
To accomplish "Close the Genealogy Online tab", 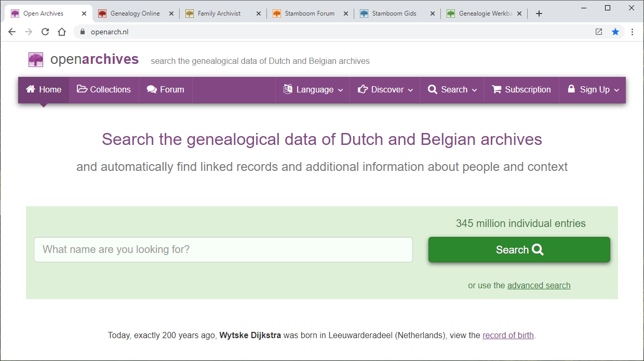I will (171, 14).
